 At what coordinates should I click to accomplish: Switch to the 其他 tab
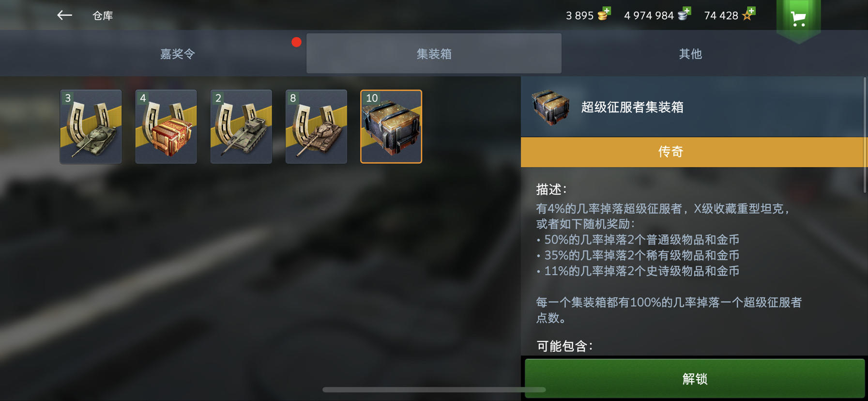coord(690,54)
